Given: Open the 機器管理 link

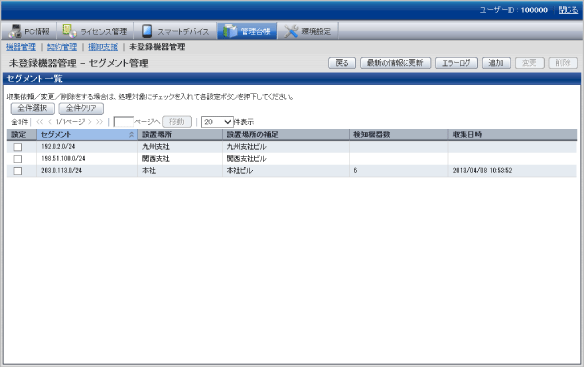Looking at the screenshot, I should click(21, 47).
